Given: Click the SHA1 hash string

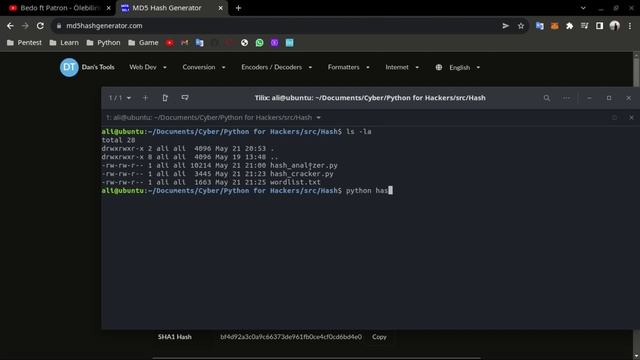Looking at the screenshot, I should [291, 337].
